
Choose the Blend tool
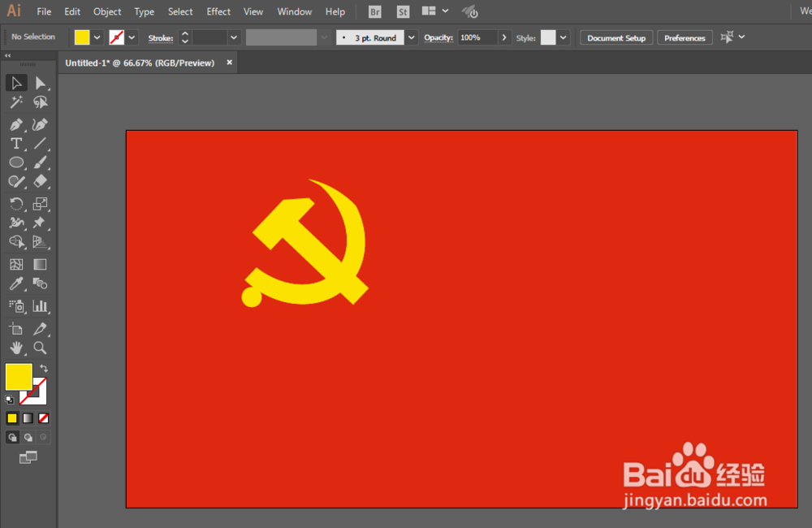point(41,283)
